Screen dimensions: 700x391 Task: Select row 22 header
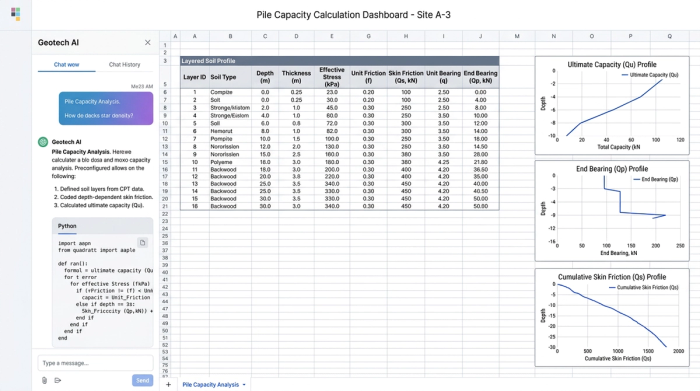point(165,214)
